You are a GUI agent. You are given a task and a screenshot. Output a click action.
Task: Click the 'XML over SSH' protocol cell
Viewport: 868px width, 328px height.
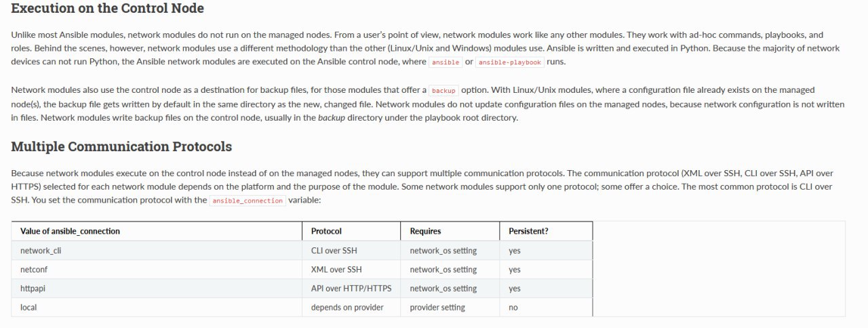[351, 270]
